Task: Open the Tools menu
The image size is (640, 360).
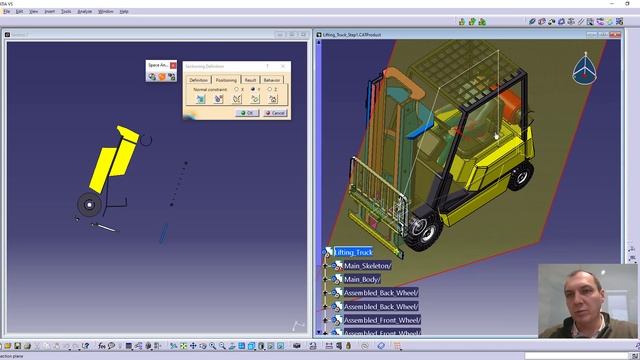Action: 66,11
